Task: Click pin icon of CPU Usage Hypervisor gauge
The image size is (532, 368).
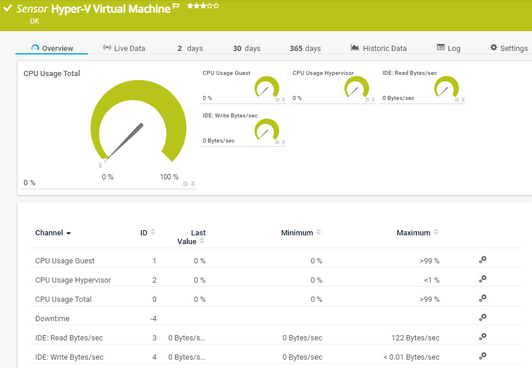Action: (x=373, y=100)
